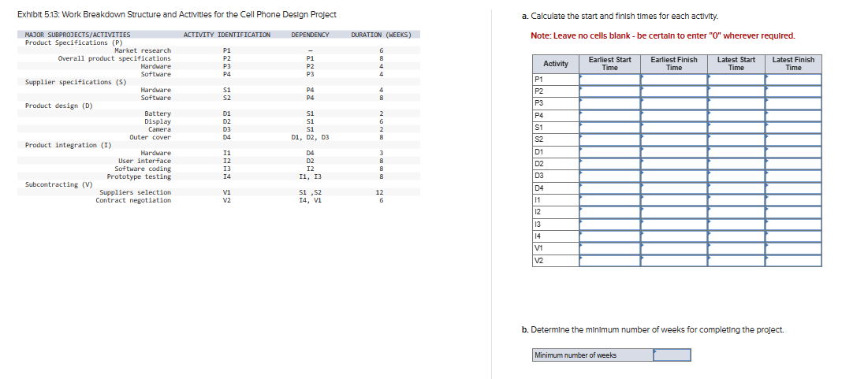Click the red 'Leave no cells blank' note

(662, 36)
